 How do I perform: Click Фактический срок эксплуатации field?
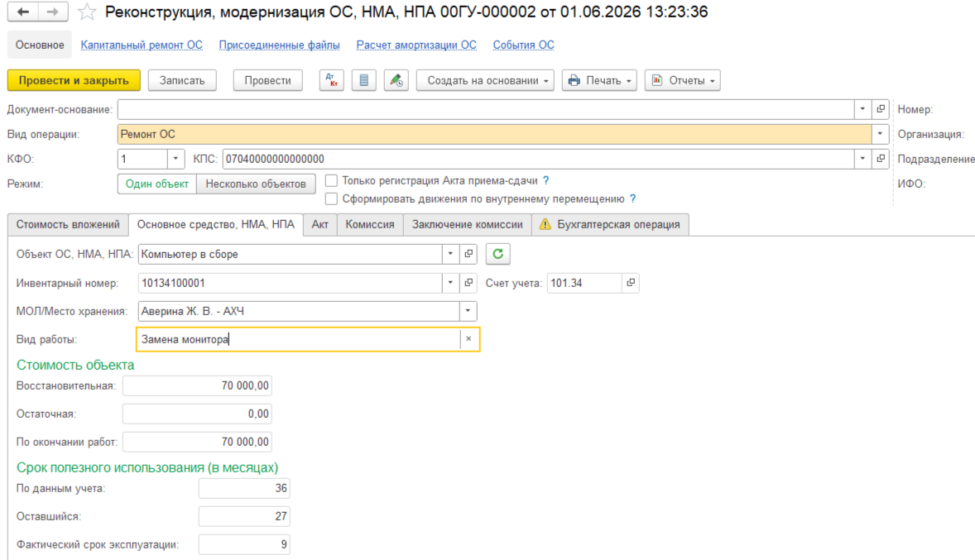click(244, 544)
